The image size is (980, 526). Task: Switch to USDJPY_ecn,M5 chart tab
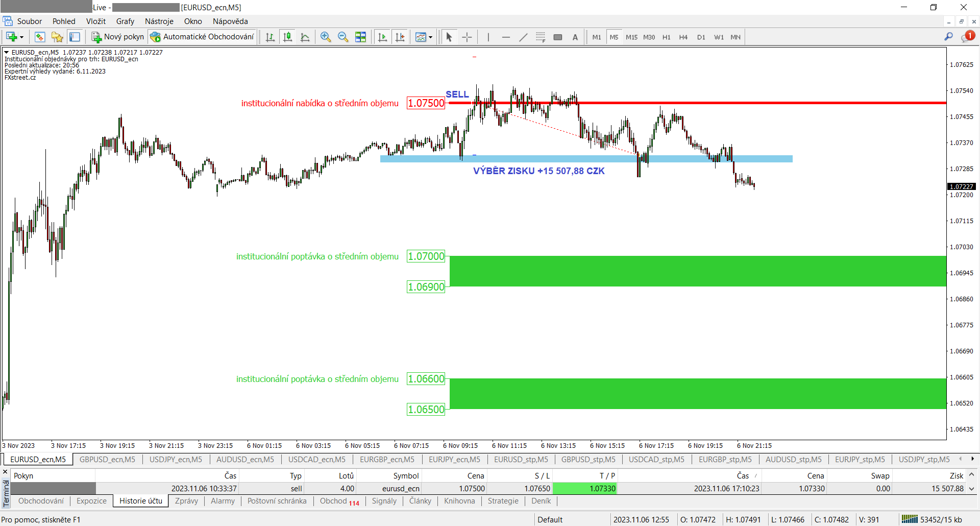click(x=176, y=460)
